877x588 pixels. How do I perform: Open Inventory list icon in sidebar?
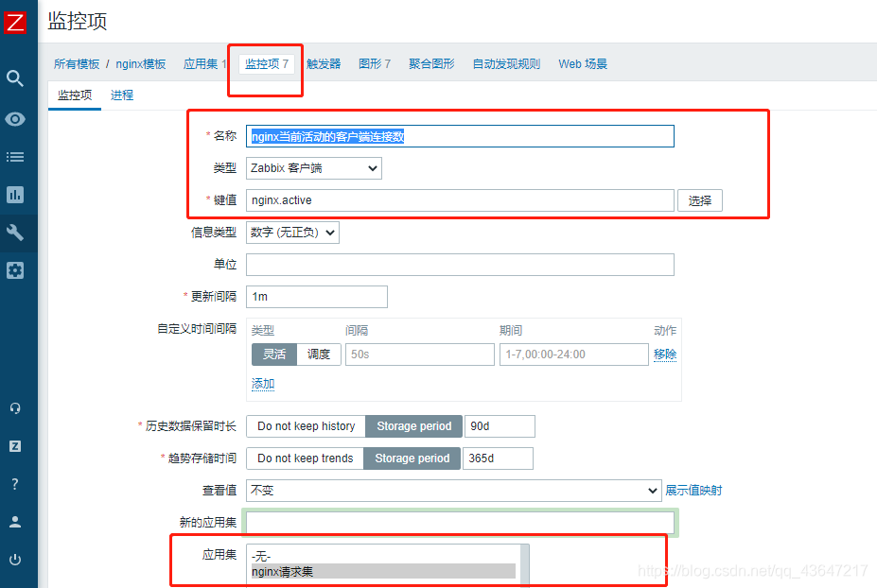coord(15,157)
